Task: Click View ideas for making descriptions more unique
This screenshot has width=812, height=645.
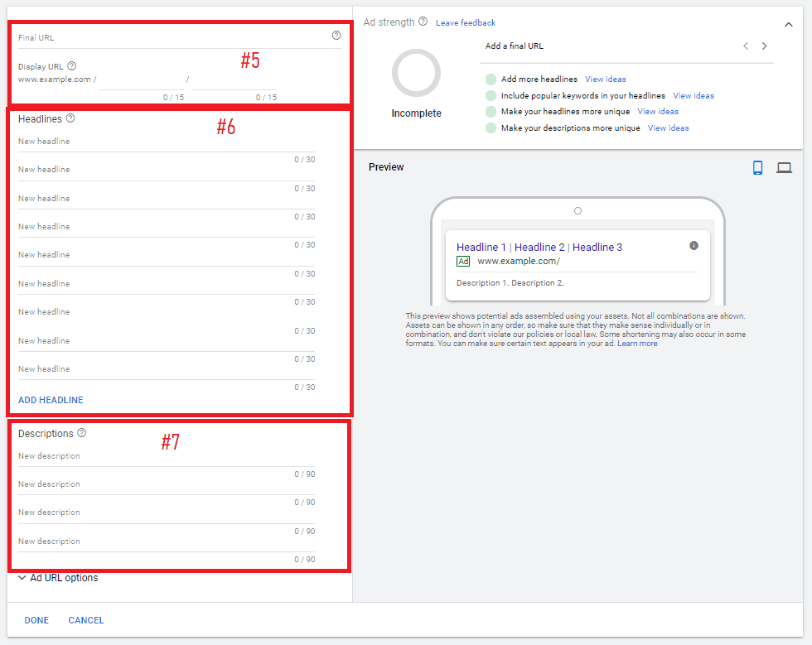Action: point(669,128)
